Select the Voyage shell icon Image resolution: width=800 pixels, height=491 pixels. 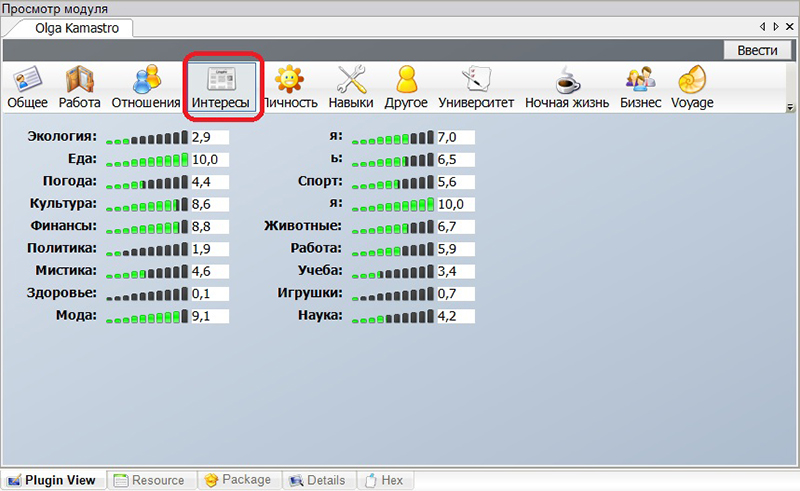(x=691, y=87)
